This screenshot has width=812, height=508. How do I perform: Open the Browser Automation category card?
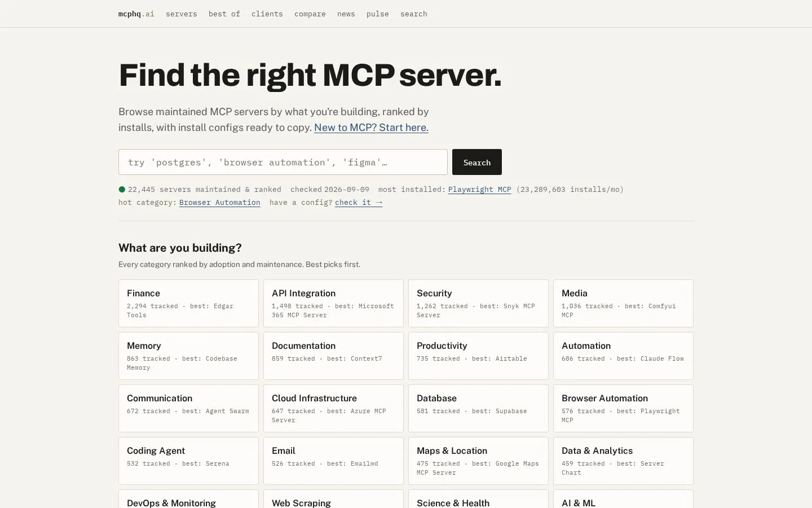coord(623,408)
